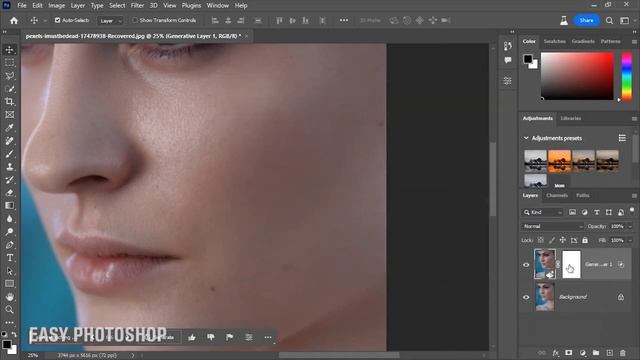
Task: Select the Path Selection tool
Action: coord(9,271)
